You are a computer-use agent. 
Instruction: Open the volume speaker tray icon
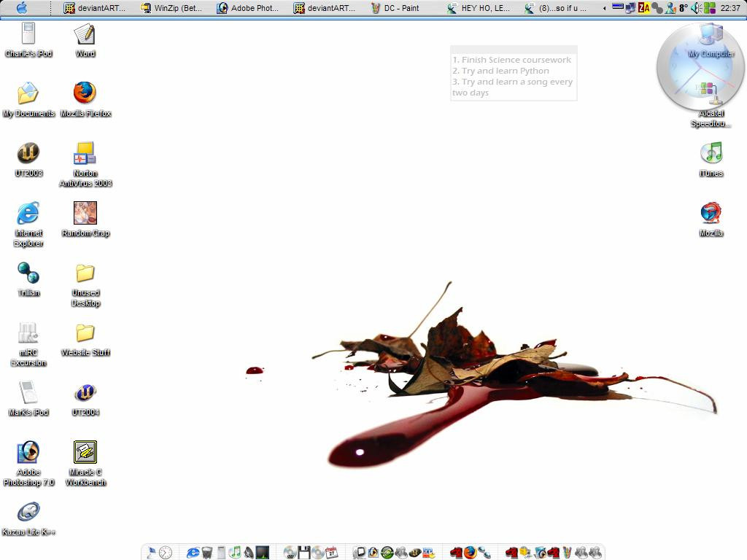697,7
